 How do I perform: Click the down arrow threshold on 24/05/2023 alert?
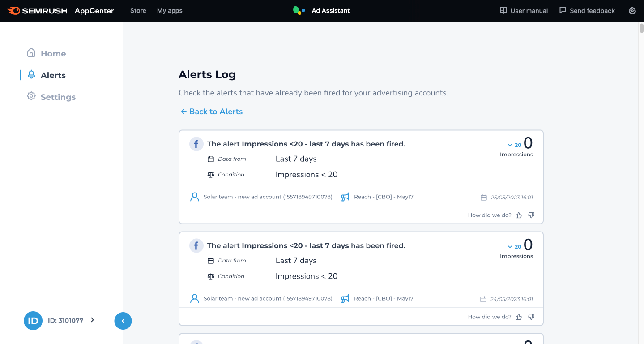click(510, 247)
